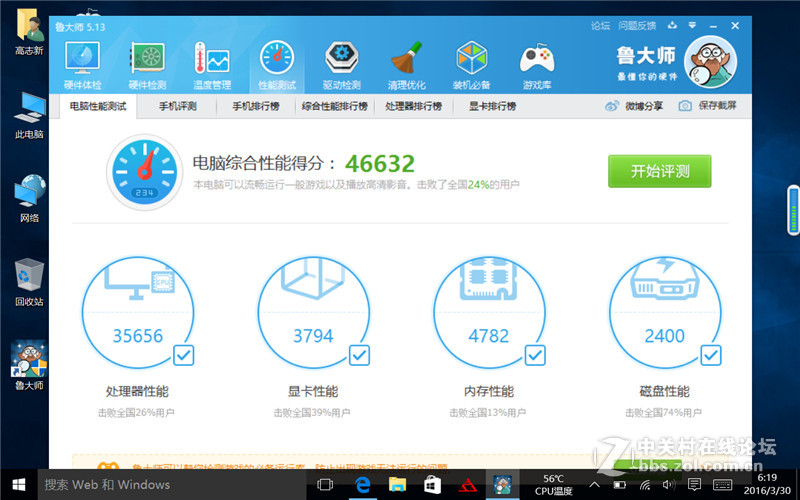Click the volume speaker tray icon
The height and width of the screenshot is (500, 800).
(668, 485)
